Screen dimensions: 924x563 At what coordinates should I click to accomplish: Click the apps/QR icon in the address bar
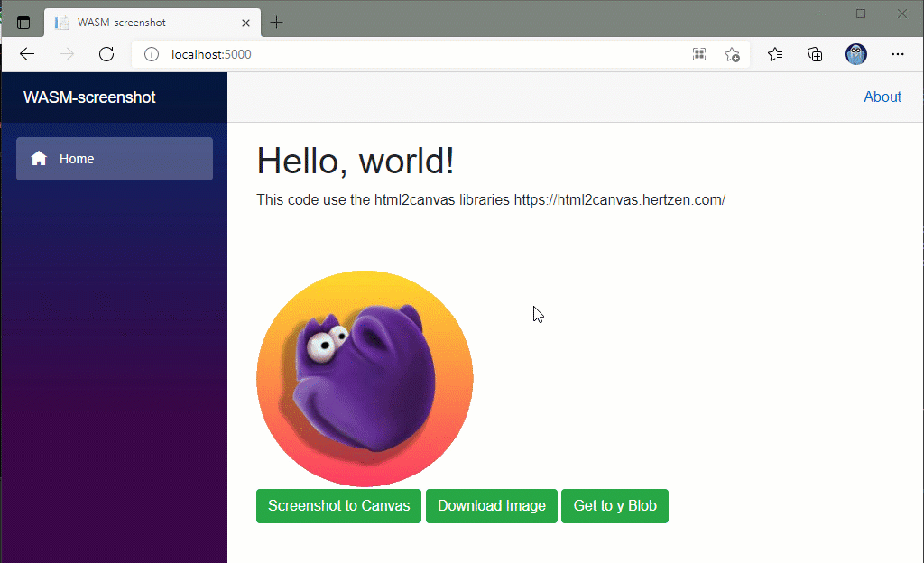tap(699, 54)
